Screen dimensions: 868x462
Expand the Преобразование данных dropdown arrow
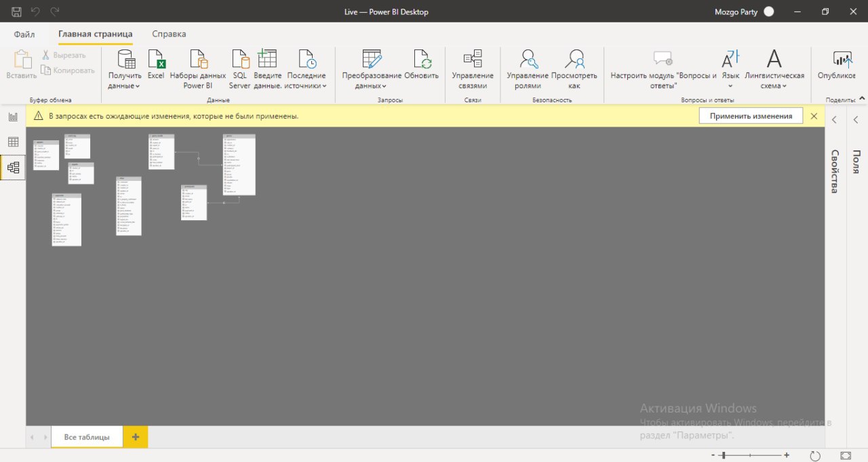(x=384, y=86)
